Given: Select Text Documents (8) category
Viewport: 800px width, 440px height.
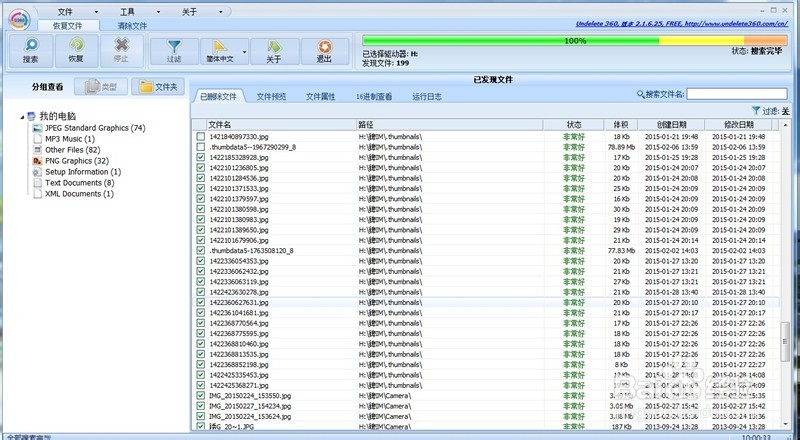Looking at the screenshot, I should [x=80, y=183].
